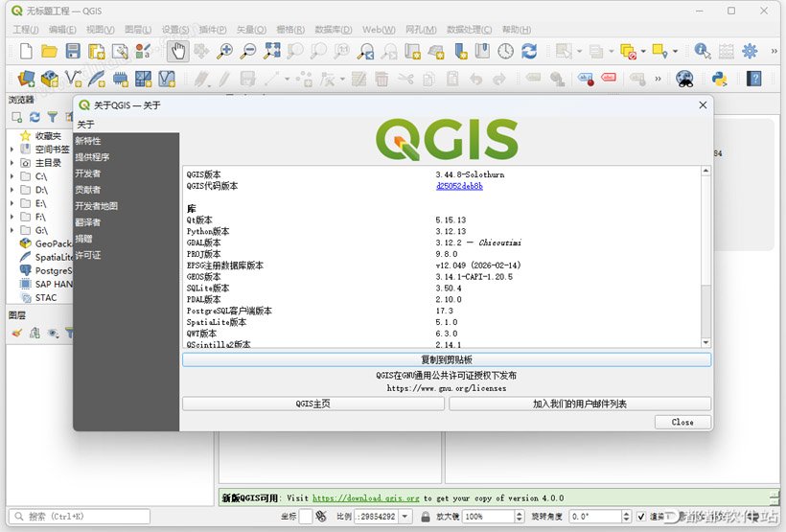Expand the F:\ drive node
The image size is (786, 532).
[x=12, y=217]
